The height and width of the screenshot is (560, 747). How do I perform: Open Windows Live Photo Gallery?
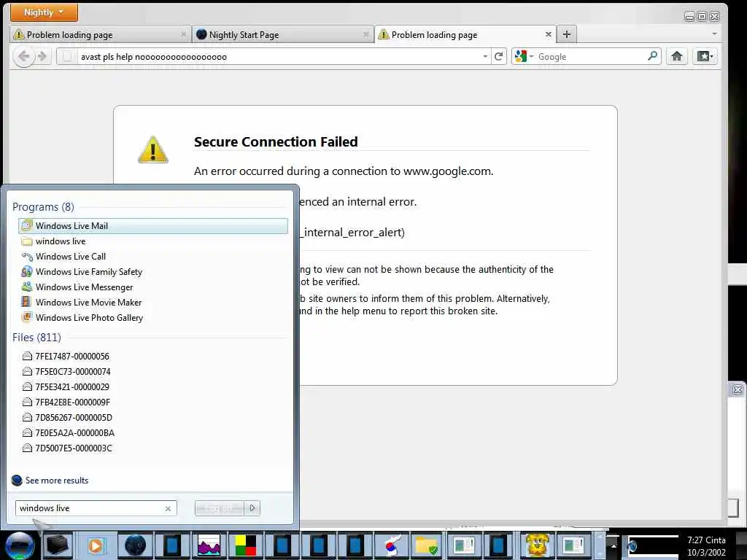[153, 318]
